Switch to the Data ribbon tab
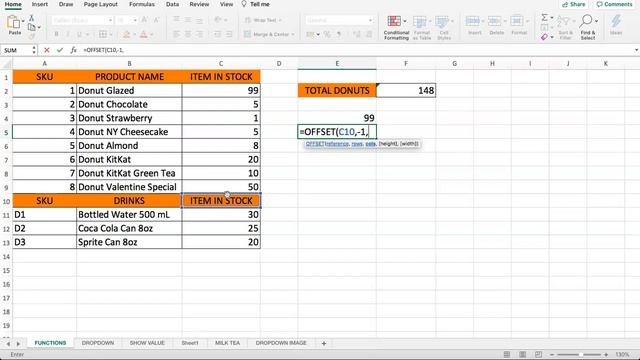Image resolution: width=640 pixels, height=360 pixels. coord(172,4)
